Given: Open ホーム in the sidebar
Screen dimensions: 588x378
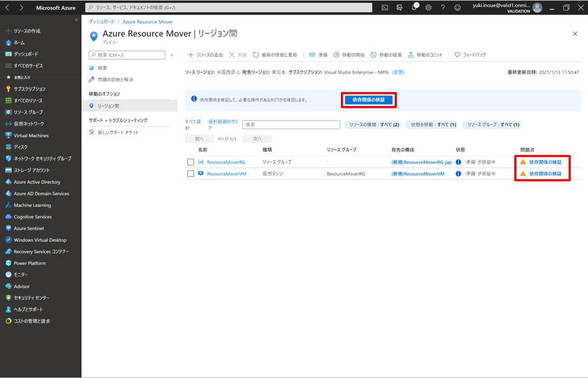Looking at the screenshot, I should (15, 43).
